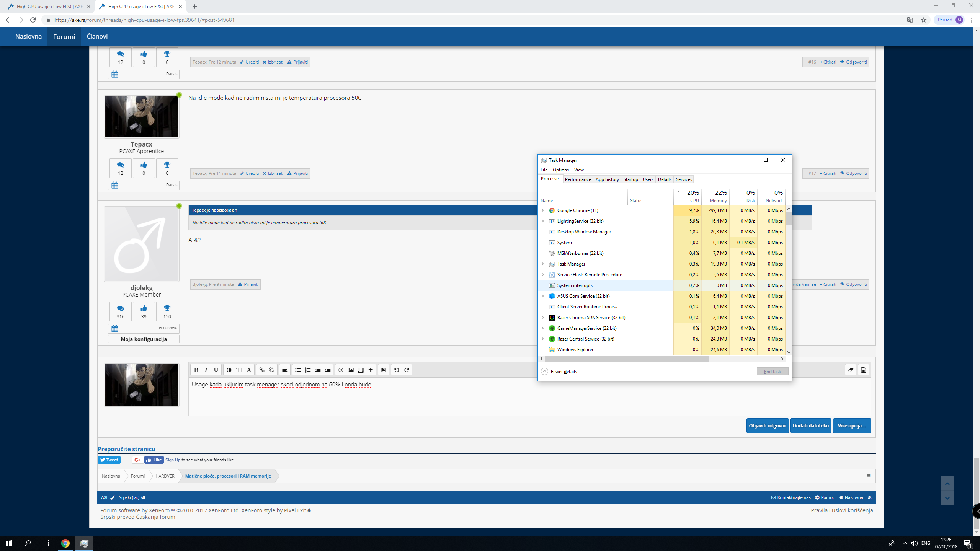
Task: Open the font size tool
Action: pos(239,370)
